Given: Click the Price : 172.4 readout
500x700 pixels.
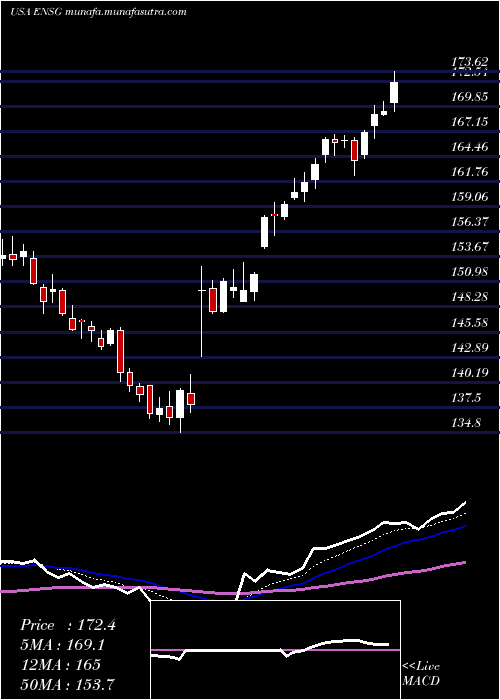Looking at the screenshot, I should tap(68, 625).
